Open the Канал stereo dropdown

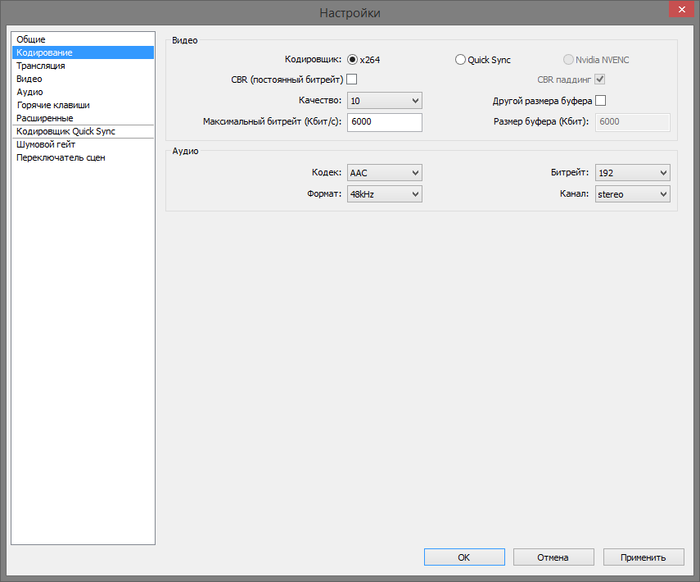(x=632, y=194)
